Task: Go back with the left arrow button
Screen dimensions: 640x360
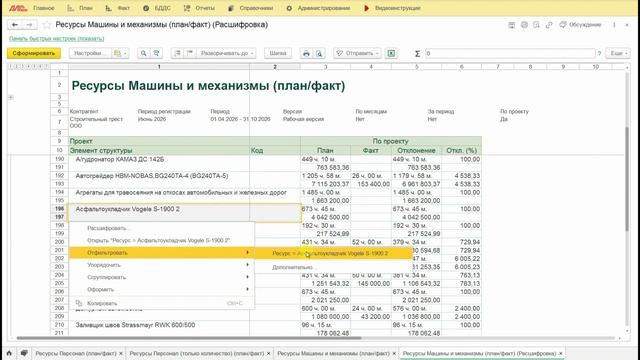Action: (15, 25)
